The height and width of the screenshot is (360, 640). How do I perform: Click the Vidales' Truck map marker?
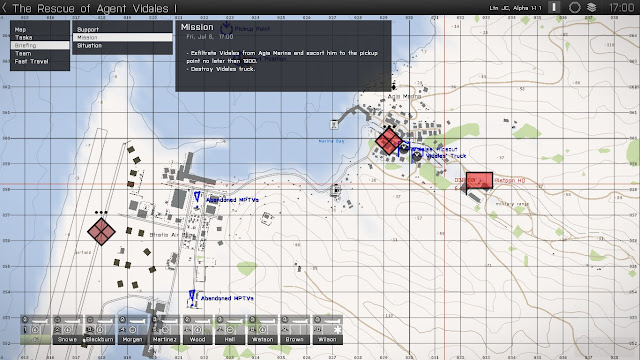pos(417,156)
